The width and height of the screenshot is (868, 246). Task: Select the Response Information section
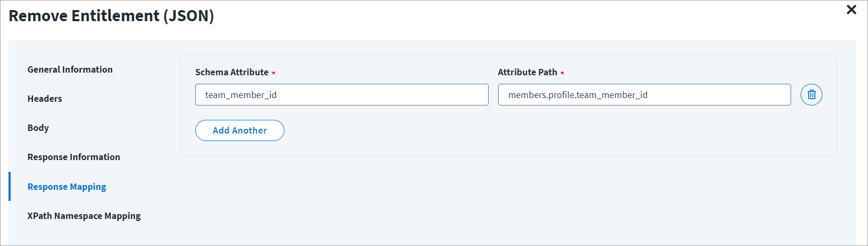[x=74, y=157]
